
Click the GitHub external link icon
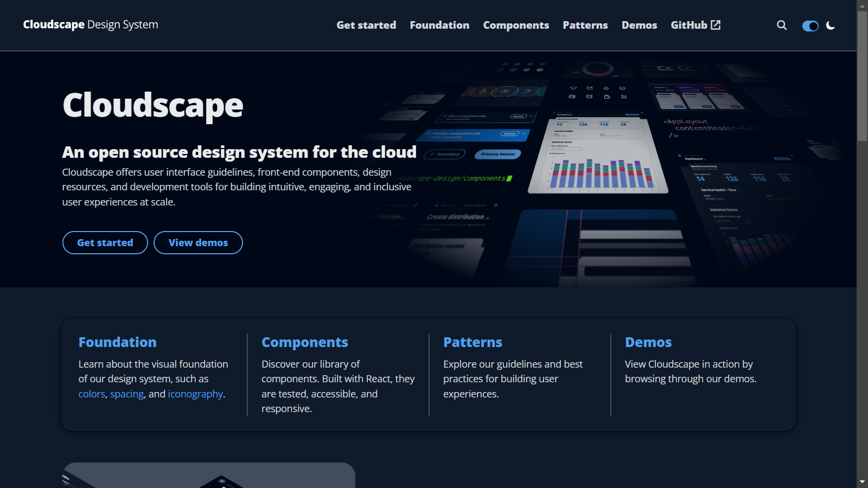pyautogui.click(x=716, y=25)
